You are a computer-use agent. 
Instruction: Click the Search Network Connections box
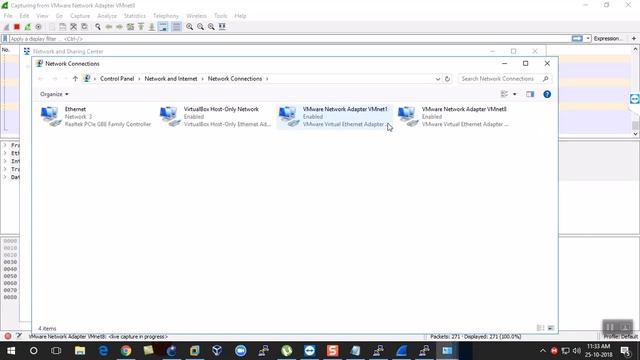click(504, 79)
